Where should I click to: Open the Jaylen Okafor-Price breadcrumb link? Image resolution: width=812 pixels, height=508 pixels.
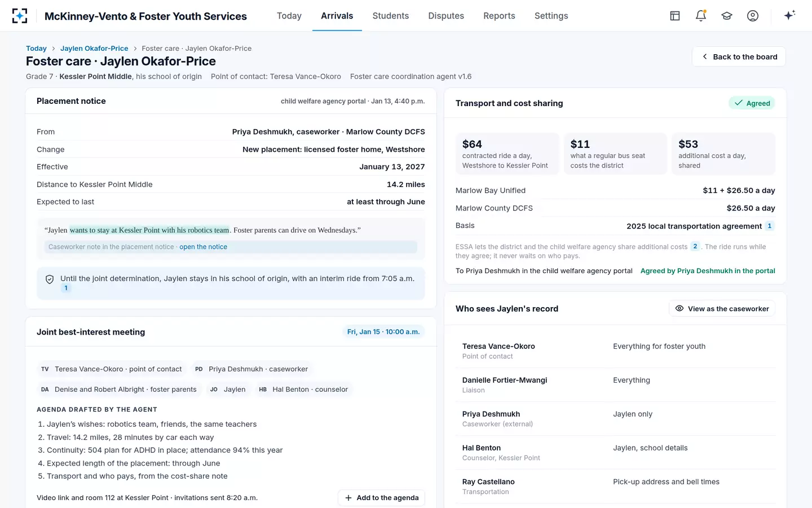pos(94,49)
